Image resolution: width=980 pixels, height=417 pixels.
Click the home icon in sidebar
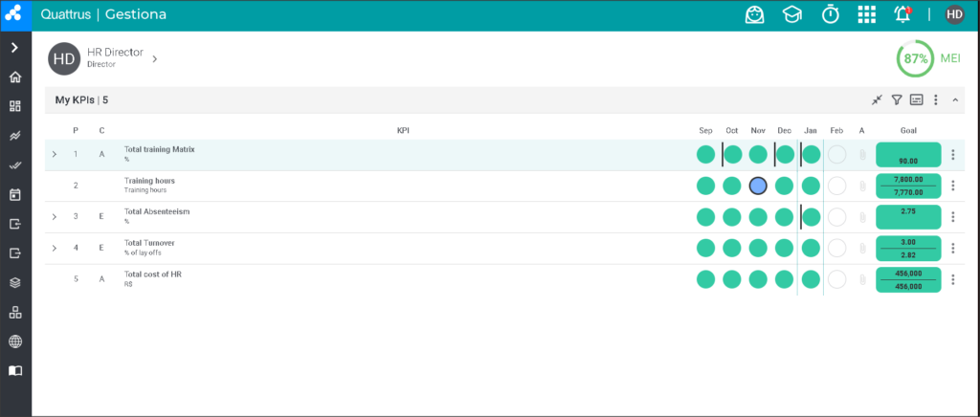click(x=15, y=77)
